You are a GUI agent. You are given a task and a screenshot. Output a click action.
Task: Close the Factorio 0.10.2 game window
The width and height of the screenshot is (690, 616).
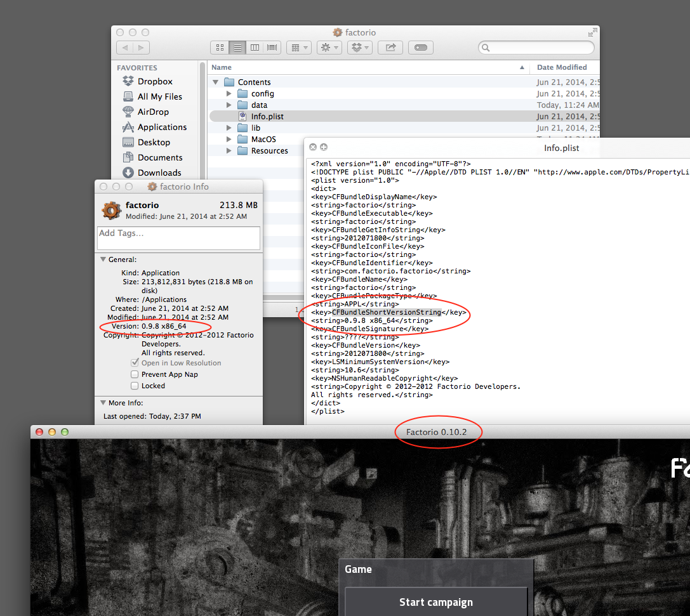39,432
